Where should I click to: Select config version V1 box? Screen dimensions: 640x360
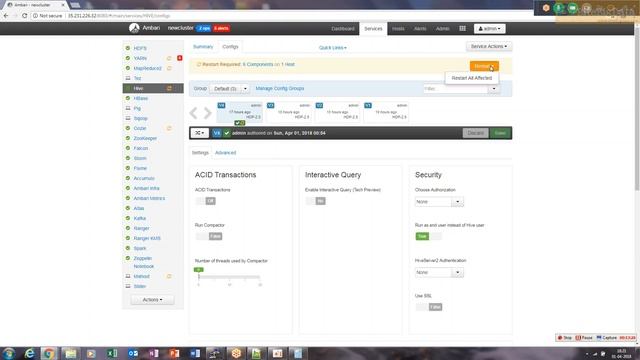386,112
